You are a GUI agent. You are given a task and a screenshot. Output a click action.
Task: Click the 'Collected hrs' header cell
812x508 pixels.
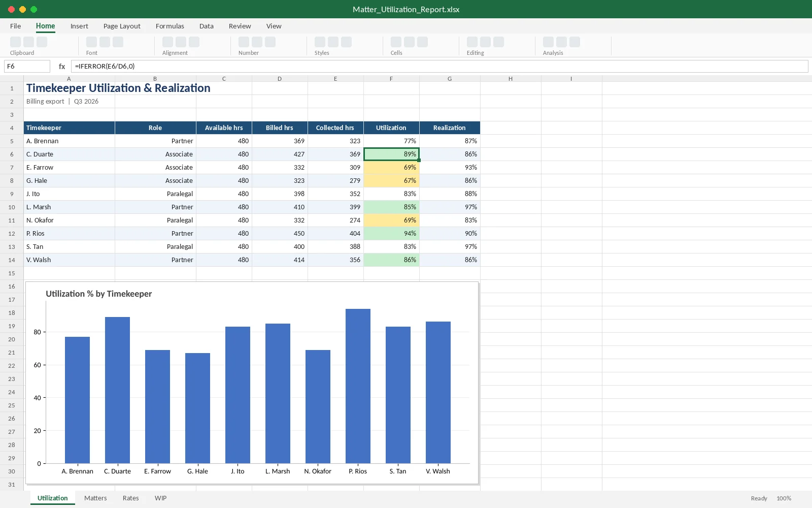click(335, 128)
